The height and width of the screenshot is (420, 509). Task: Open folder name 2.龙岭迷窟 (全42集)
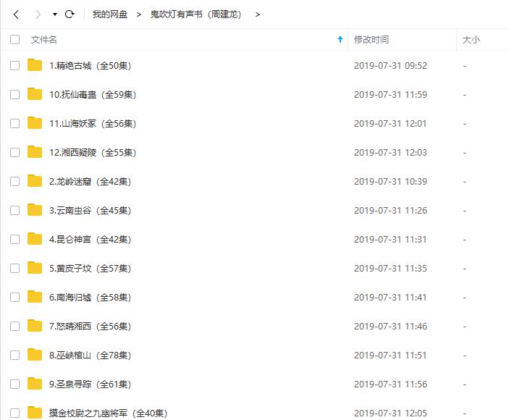click(91, 182)
